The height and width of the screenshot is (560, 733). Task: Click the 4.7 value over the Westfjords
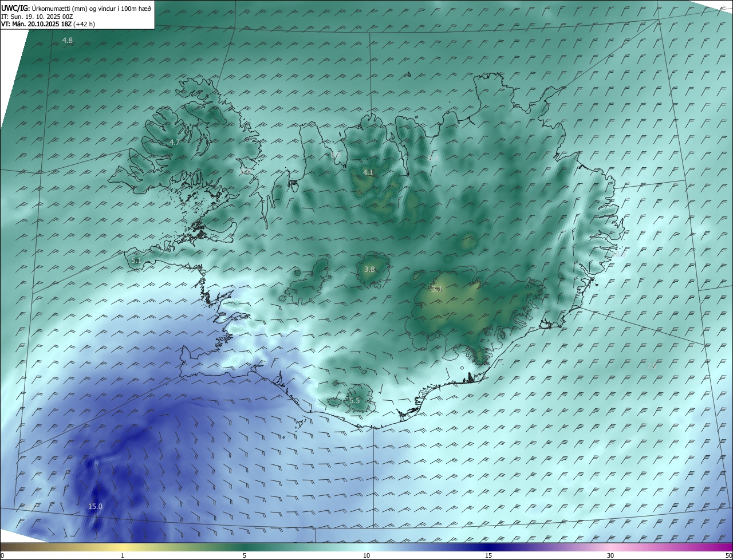point(175,142)
